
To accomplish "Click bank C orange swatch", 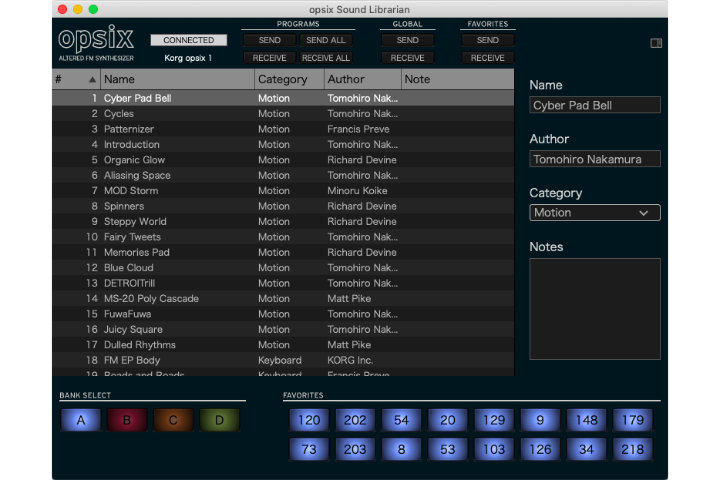I will 173,421.
